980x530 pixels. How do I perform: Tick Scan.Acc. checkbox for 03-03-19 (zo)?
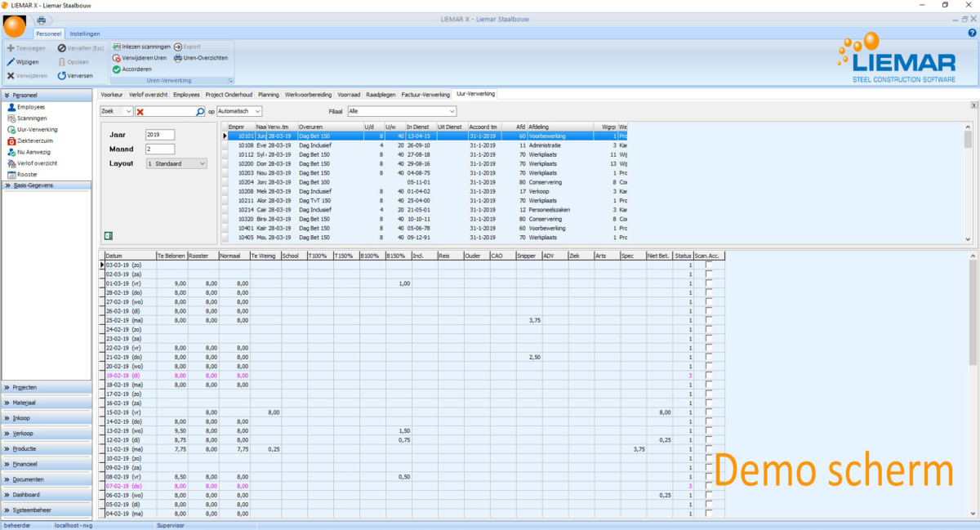tap(708, 265)
